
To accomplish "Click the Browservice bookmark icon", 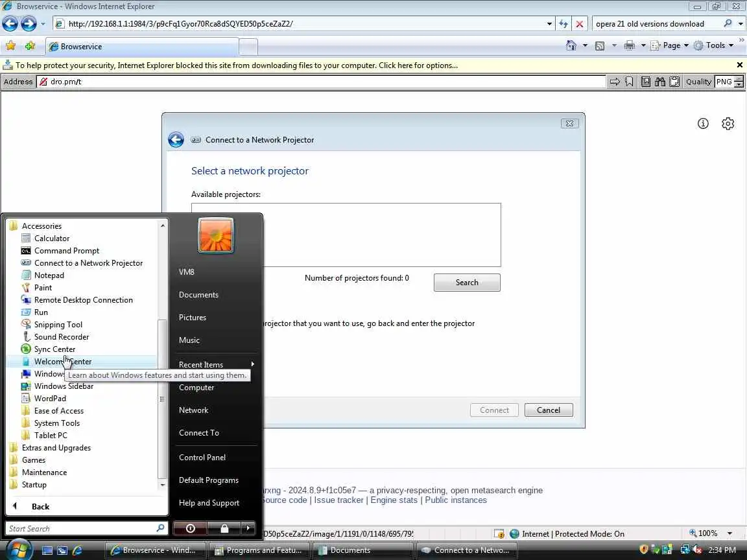I will point(629,82).
